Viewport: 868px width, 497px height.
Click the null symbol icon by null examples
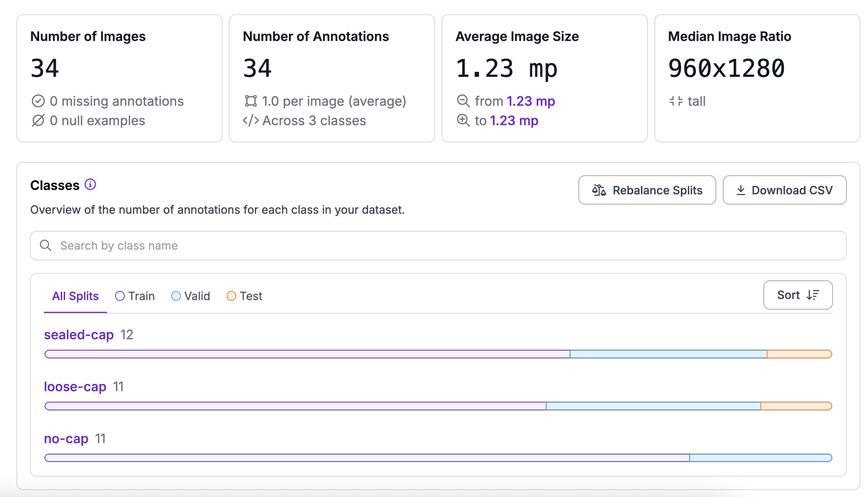coord(38,120)
